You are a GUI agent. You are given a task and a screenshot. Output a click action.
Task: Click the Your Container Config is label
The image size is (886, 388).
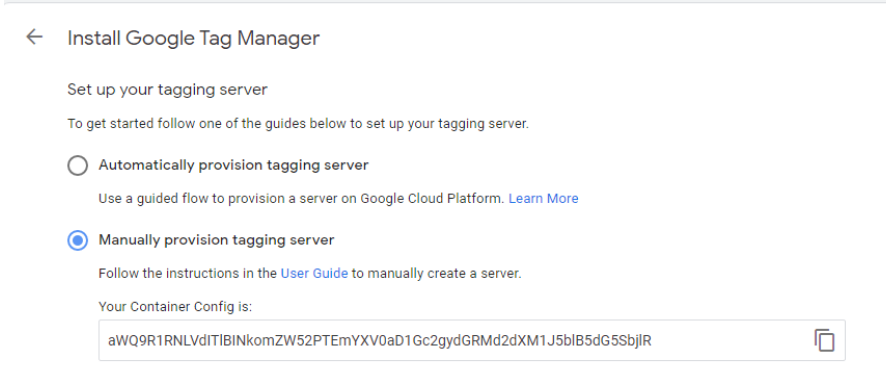coord(175,307)
